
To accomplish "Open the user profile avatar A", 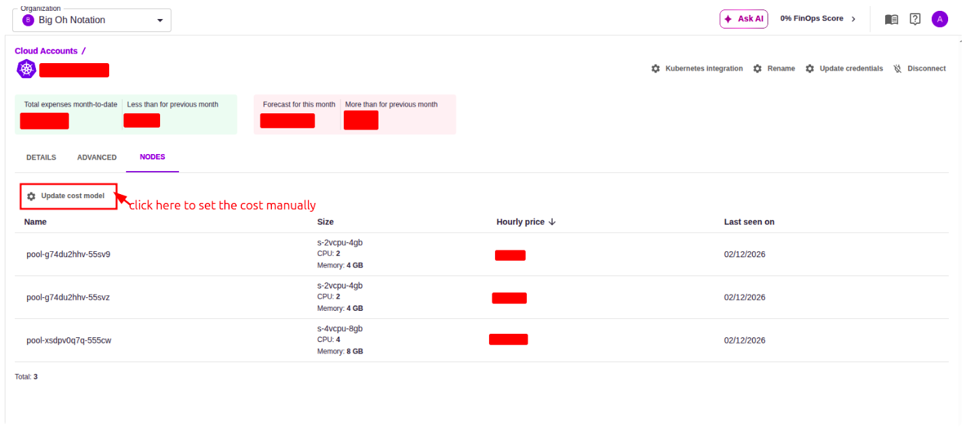I will 939,19.
